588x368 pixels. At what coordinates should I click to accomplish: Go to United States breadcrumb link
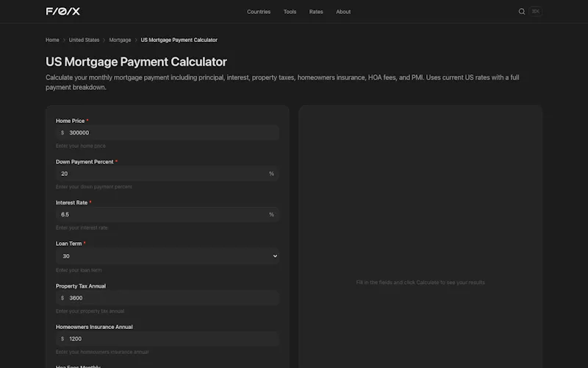[x=84, y=40]
